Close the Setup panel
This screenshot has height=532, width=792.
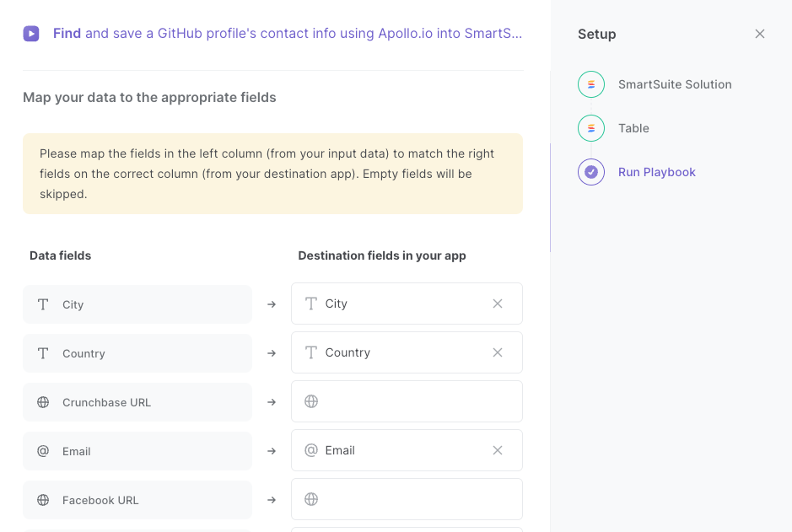tap(760, 34)
